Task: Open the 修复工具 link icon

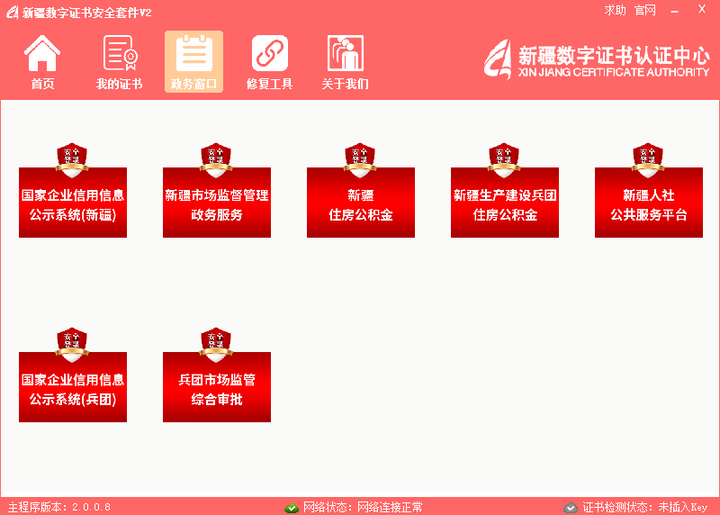Action: coord(270,53)
